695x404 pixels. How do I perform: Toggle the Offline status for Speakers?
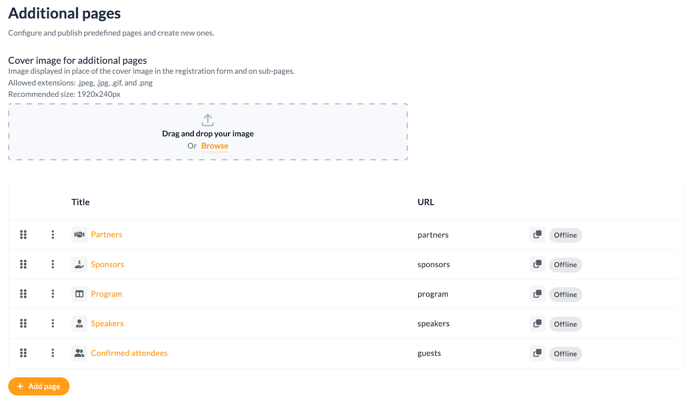click(565, 324)
